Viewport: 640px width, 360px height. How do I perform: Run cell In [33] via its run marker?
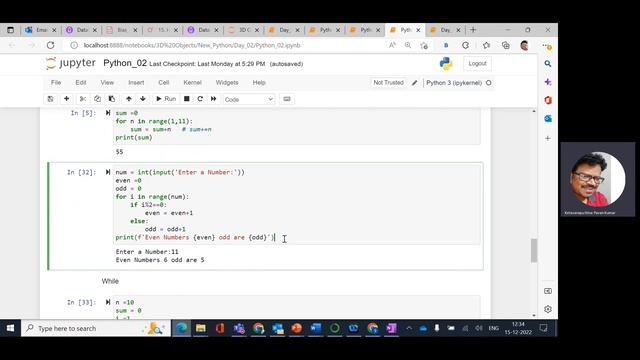coord(108,302)
